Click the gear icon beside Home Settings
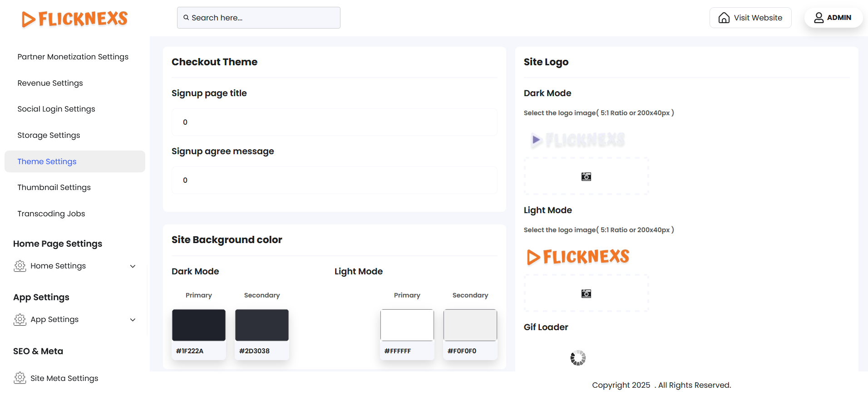Viewport: 868px width, 395px height. click(x=20, y=266)
